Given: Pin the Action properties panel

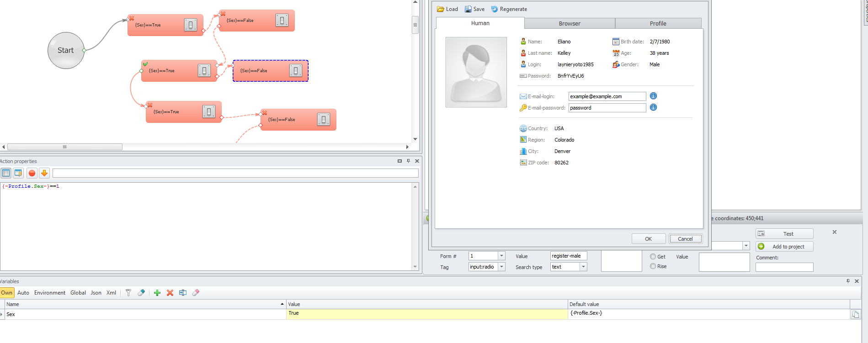Looking at the screenshot, I should click(408, 161).
